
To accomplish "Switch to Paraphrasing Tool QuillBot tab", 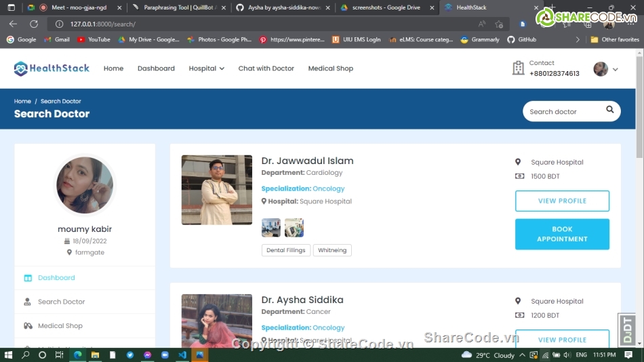I will click(x=178, y=7).
